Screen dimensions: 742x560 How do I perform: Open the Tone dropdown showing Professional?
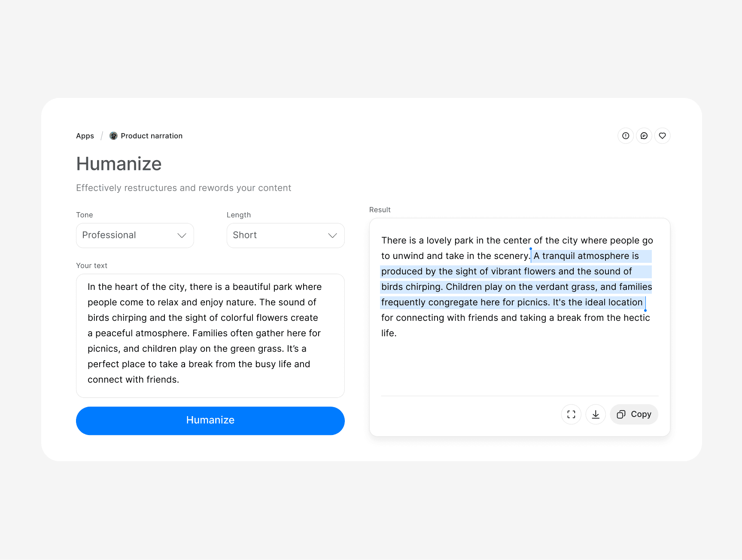[x=135, y=235]
